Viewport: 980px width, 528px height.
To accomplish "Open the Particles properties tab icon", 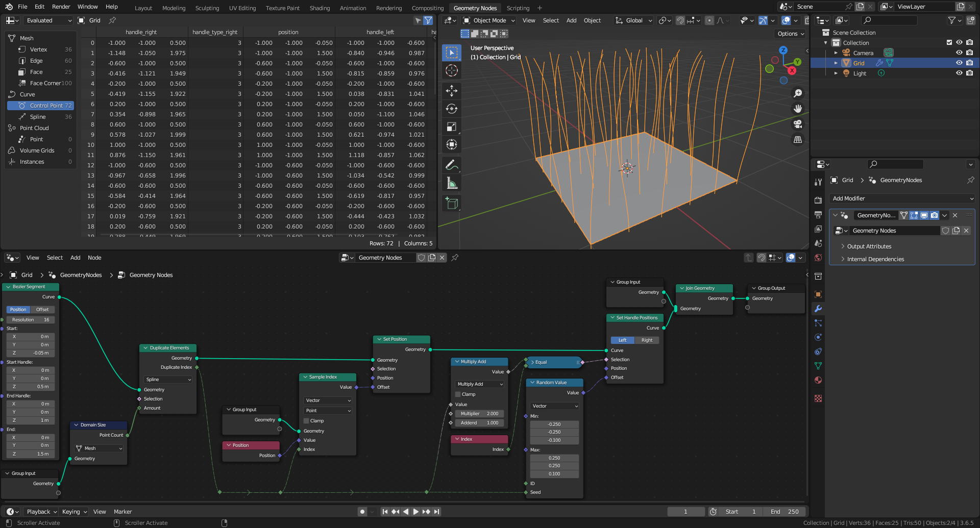I will pyautogui.click(x=818, y=323).
